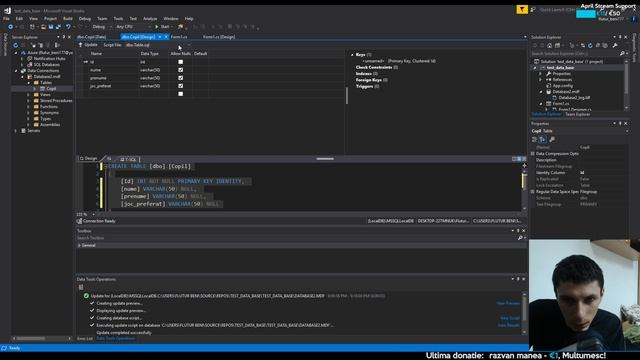Click the Undo icon in the toolbar
The image size is (640, 360).
point(68,27)
